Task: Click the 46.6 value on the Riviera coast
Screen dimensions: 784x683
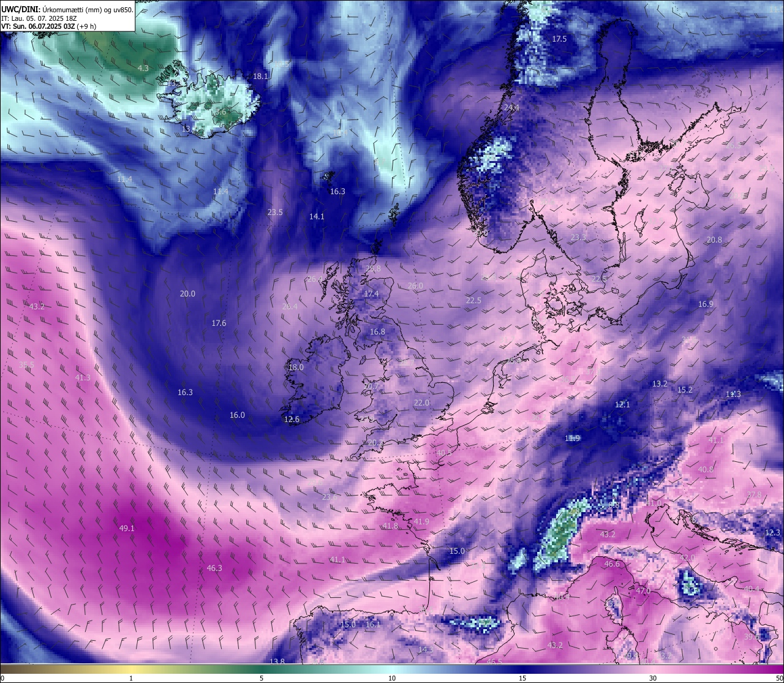Action: [x=612, y=564]
